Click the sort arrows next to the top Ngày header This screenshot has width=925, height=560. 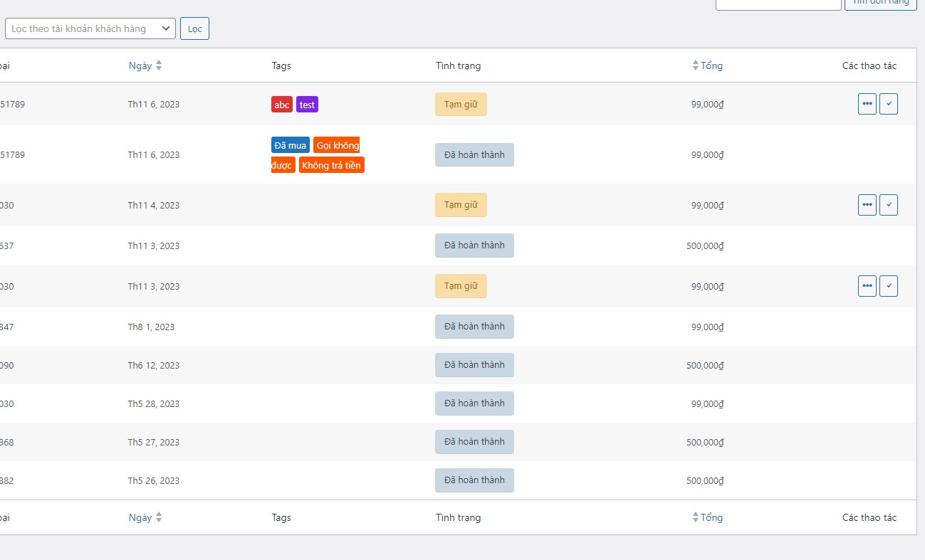(x=159, y=65)
